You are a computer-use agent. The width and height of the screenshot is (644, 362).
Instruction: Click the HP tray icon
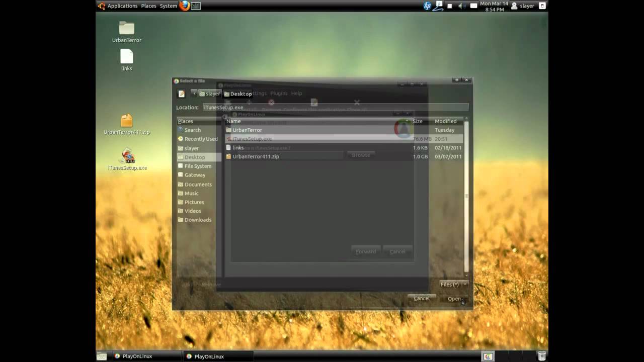[x=427, y=6]
